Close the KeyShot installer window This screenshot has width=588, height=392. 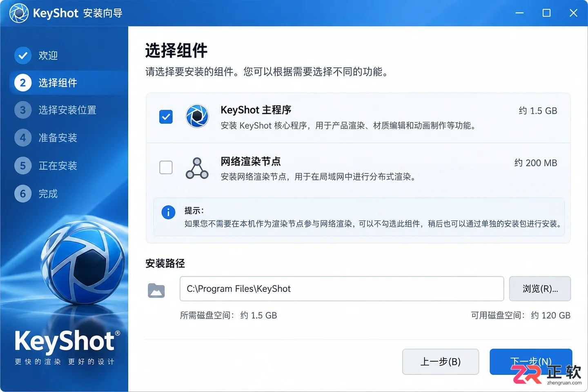[573, 13]
